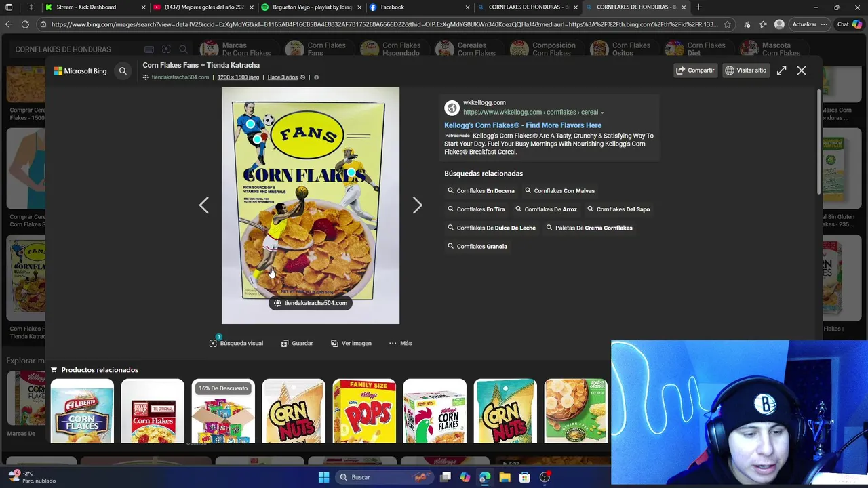Click the Actualizar browser update button
The image size is (868, 488).
808,24
